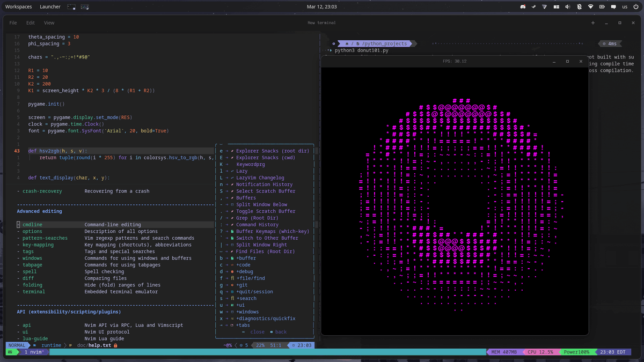This screenshot has width=644, height=362.
Task: Add a new terminal tab with plus
Action: coord(593,23)
